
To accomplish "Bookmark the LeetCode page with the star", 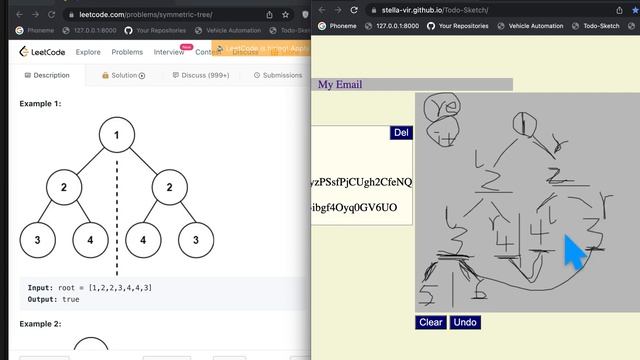I will click(x=285, y=15).
